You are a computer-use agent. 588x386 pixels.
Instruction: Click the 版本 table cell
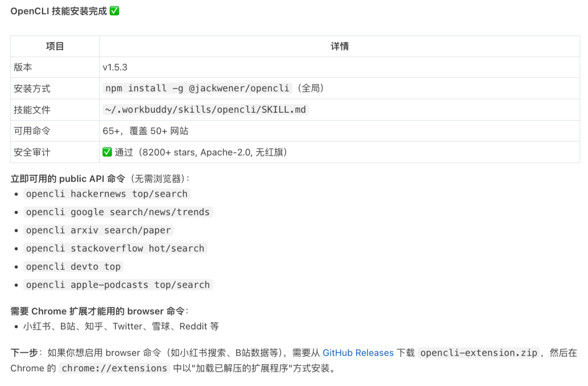click(55, 68)
